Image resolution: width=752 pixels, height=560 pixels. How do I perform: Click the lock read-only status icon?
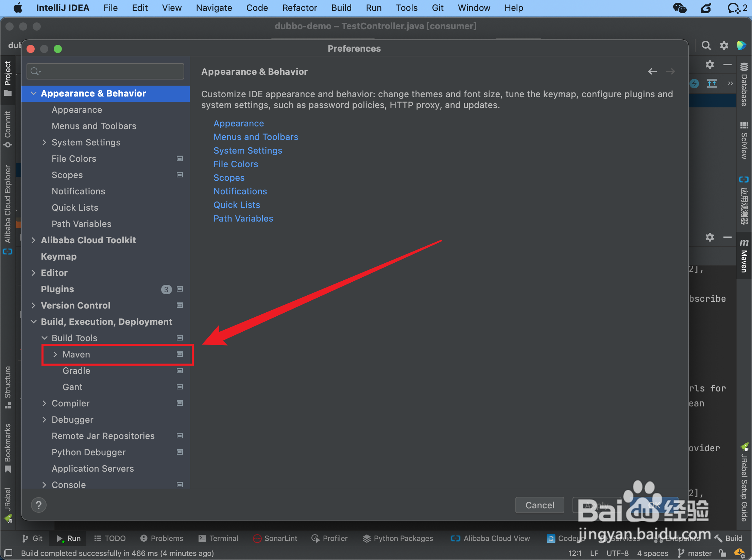point(723,553)
